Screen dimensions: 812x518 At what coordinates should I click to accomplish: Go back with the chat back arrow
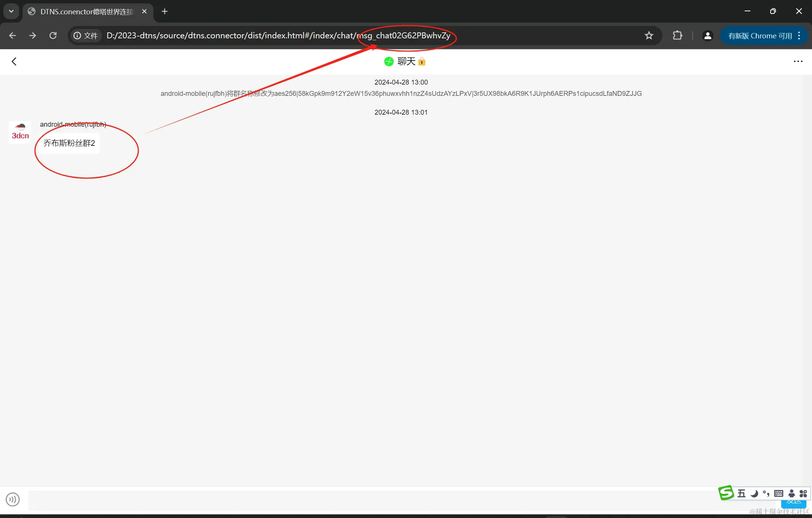14,61
